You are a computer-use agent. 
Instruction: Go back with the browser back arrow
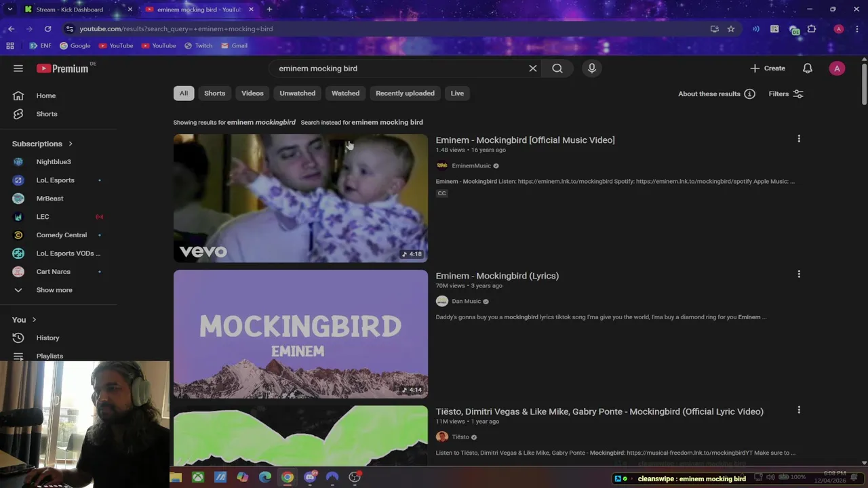coord(12,29)
